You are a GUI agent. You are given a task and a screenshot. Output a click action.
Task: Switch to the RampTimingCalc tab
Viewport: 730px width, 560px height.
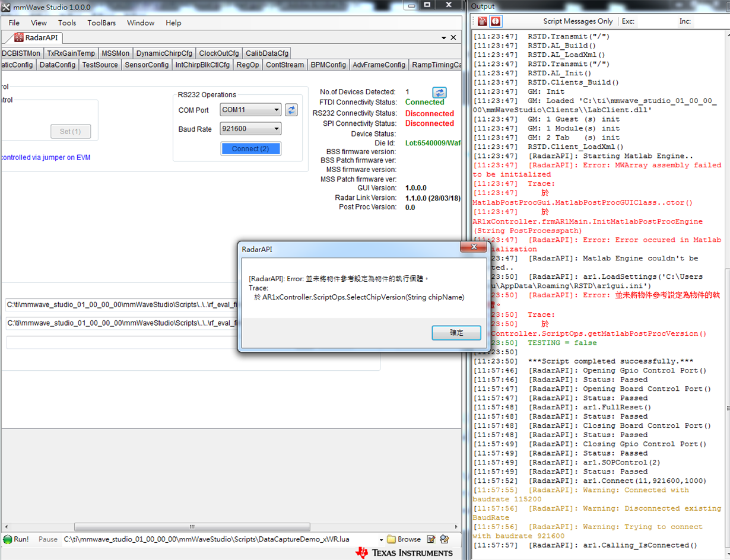[436, 65]
